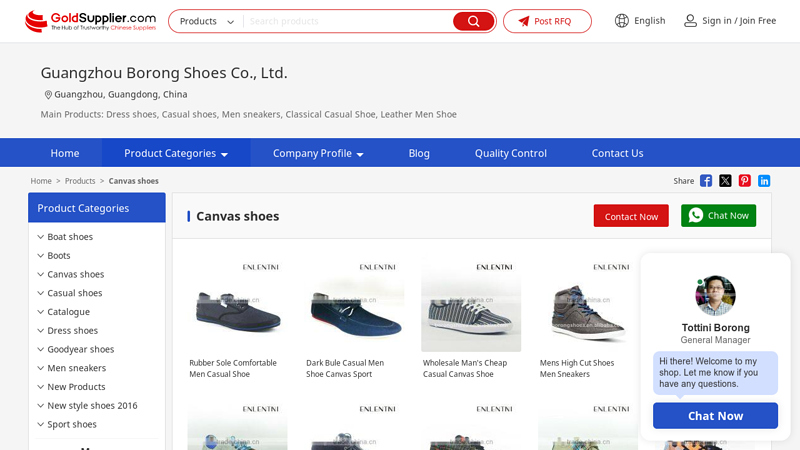Viewport: 800px width, 450px height.
Task: Click the GoldSupplier.com logo
Action: (x=91, y=21)
